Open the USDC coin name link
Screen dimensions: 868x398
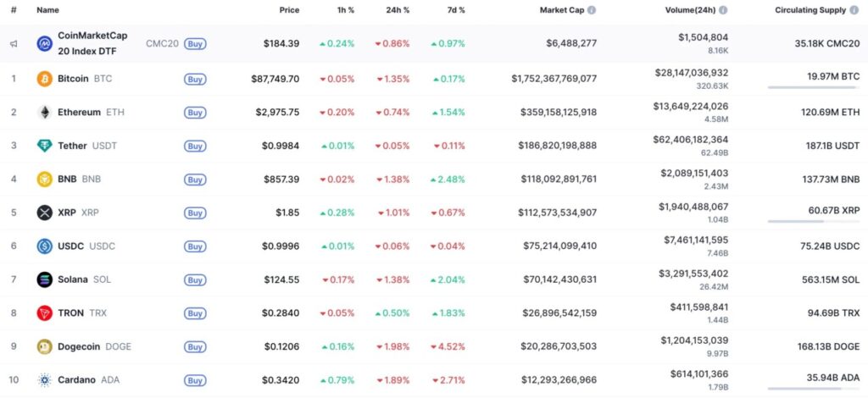pyautogui.click(x=72, y=246)
